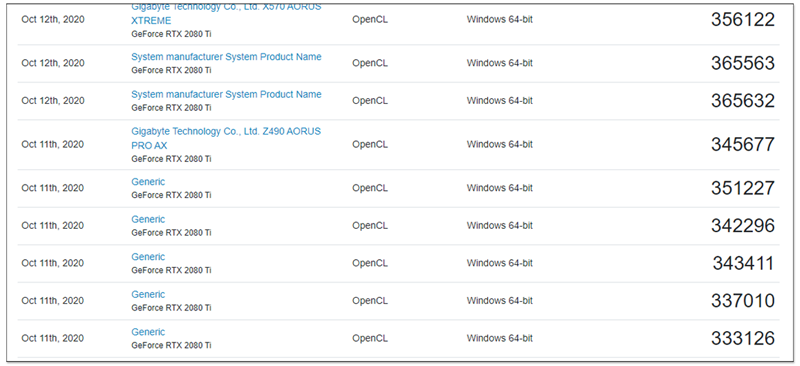Open System Product Name link scoring 365563
The image size is (800, 366).
point(226,57)
